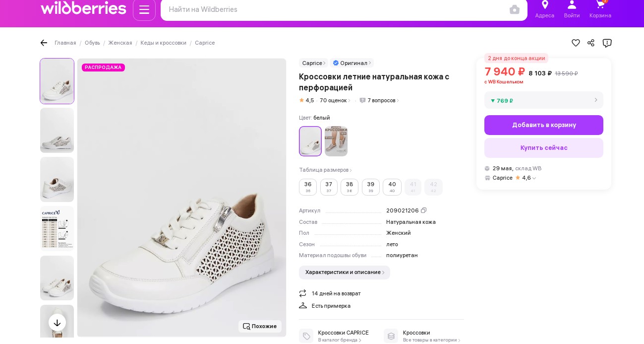Open the report complaint icon
The width and height of the screenshot is (644, 344).
[x=607, y=43]
